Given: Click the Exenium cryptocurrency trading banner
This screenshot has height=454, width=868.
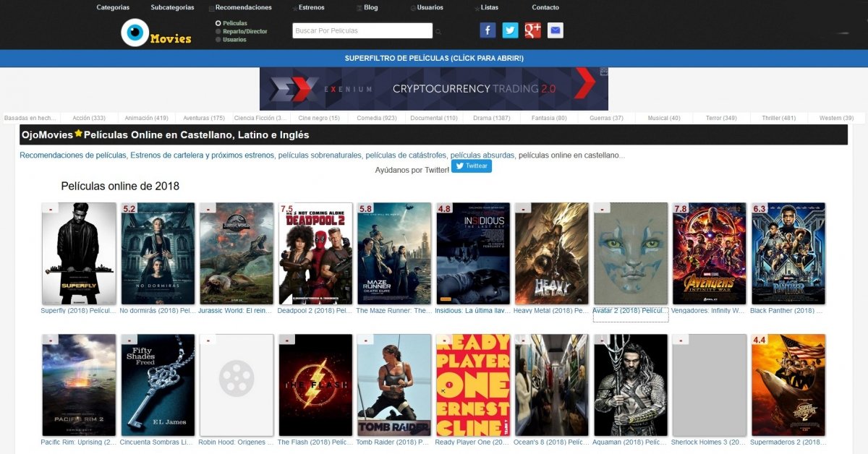Looking at the screenshot, I should (x=434, y=89).
